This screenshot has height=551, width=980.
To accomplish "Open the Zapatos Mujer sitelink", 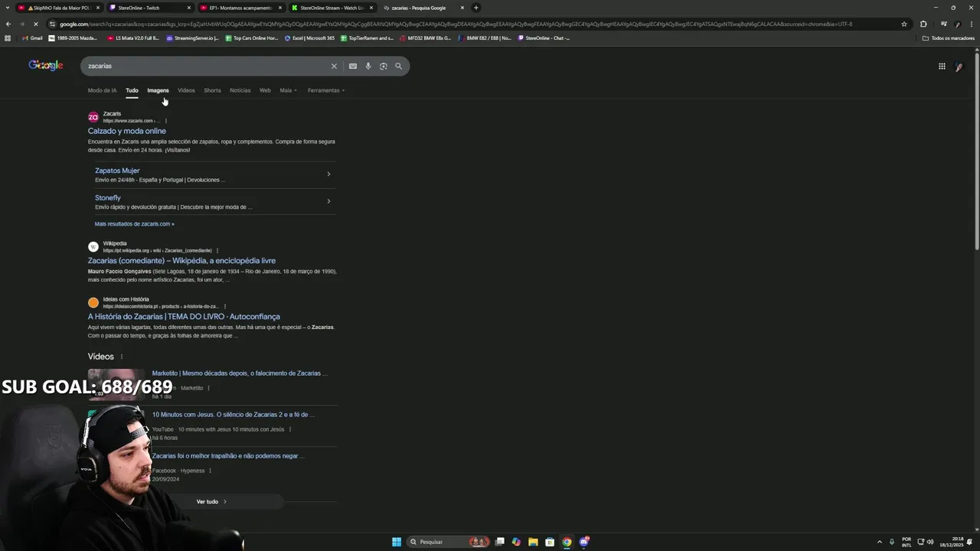I will 117,171.
